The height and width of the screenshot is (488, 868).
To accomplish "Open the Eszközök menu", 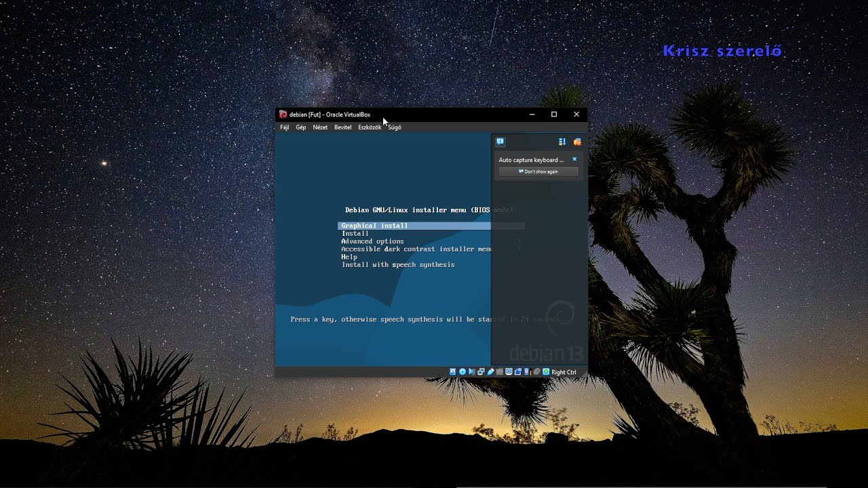I will 370,127.
